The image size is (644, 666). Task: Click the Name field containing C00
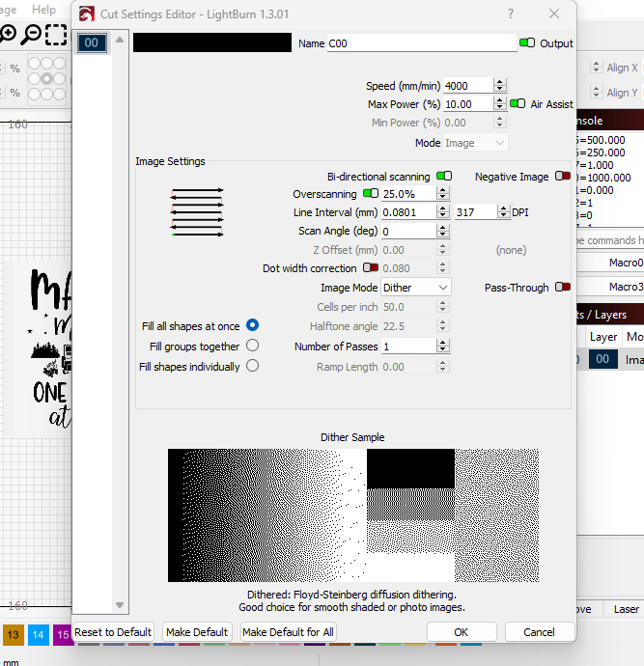422,43
